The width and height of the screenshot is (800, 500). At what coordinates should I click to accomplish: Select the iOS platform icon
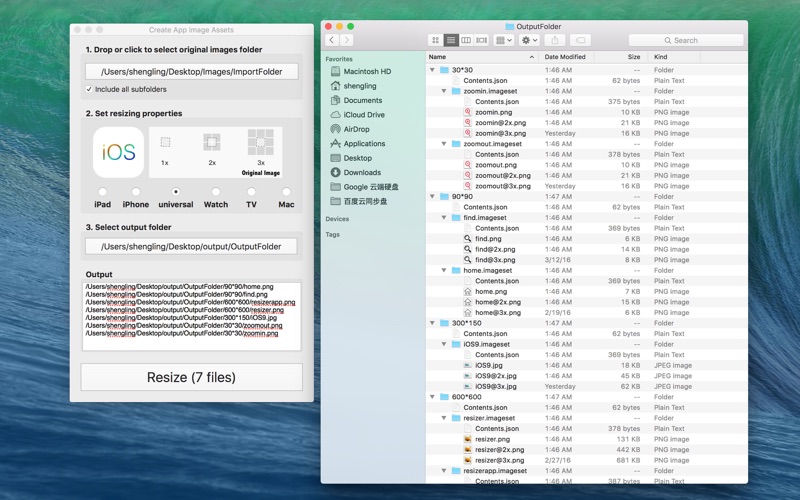(118, 152)
